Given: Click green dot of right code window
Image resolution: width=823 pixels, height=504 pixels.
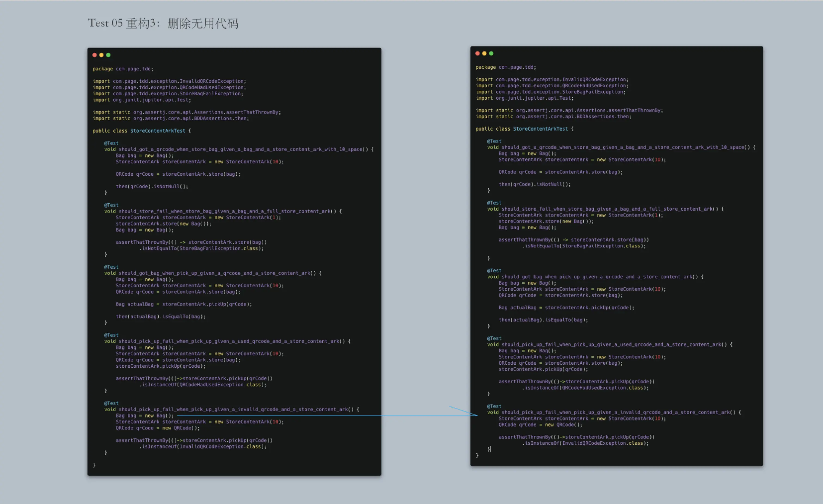Looking at the screenshot, I should click(x=491, y=53).
